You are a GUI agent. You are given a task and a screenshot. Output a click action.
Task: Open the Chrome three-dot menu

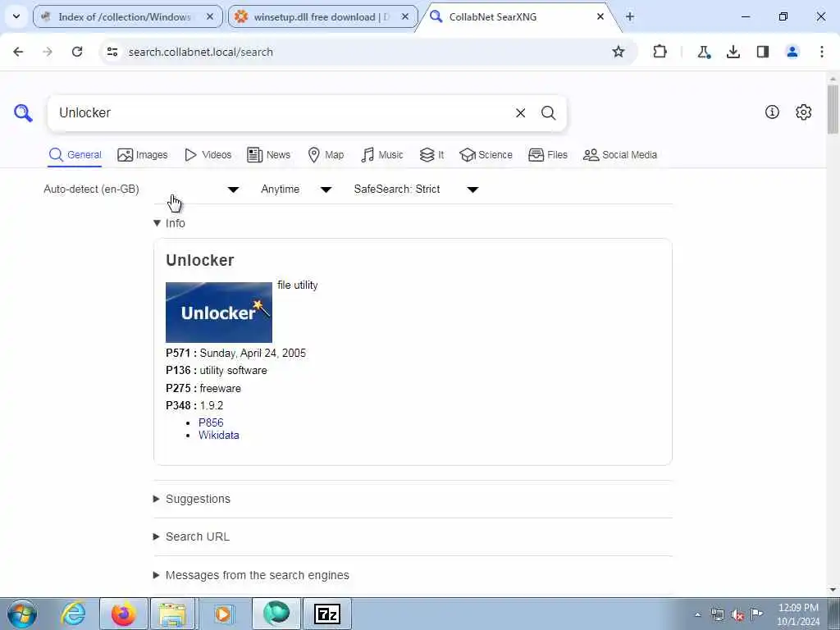click(x=821, y=52)
